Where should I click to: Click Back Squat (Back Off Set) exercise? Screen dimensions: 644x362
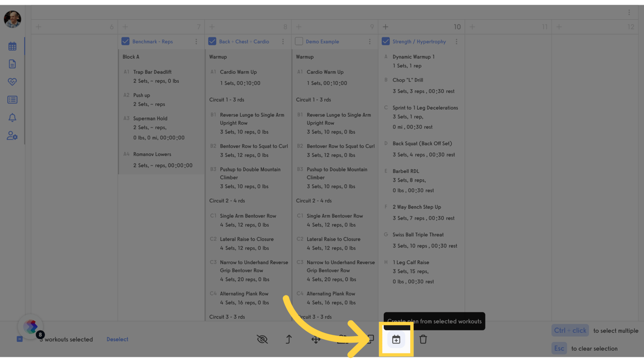click(422, 143)
